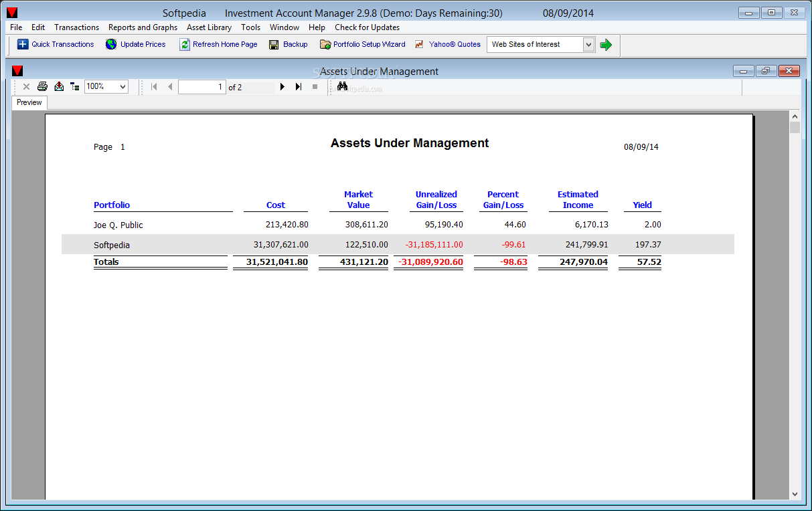The height and width of the screenshot is (511, 812).
Task: Click the red loss value -31,185,111.00
Action: pos(434,245)
